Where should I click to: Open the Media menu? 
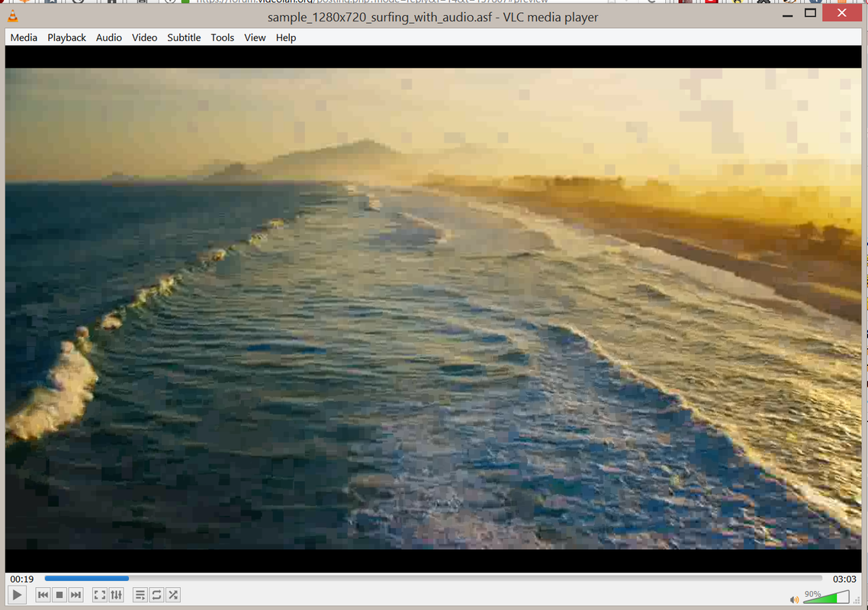(24, 37)
